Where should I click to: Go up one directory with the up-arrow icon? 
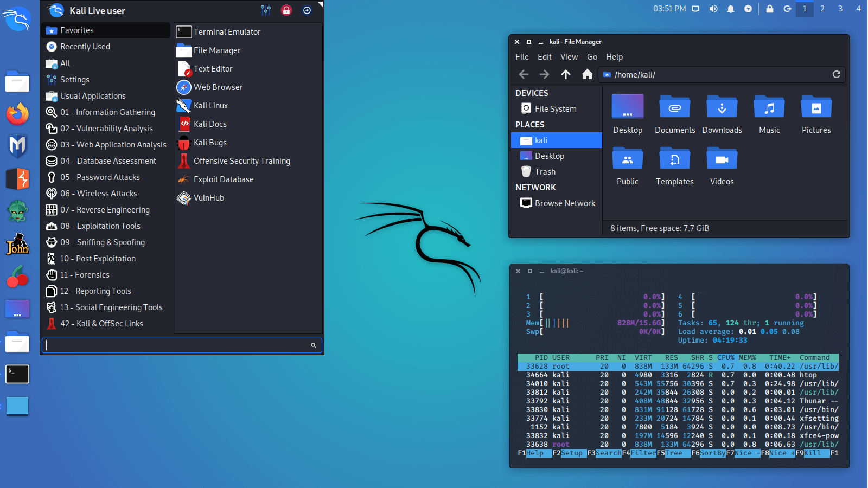click(x=565, y=74)
